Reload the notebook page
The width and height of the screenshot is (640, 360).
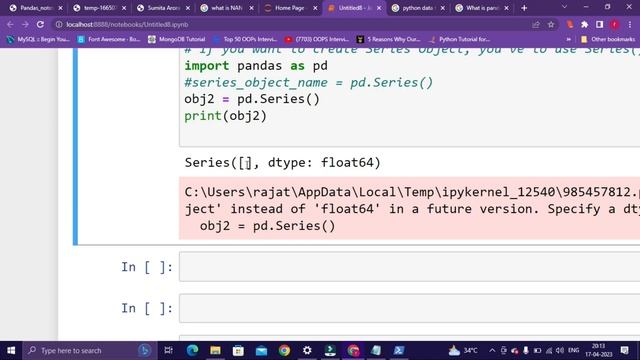point(40,24)
